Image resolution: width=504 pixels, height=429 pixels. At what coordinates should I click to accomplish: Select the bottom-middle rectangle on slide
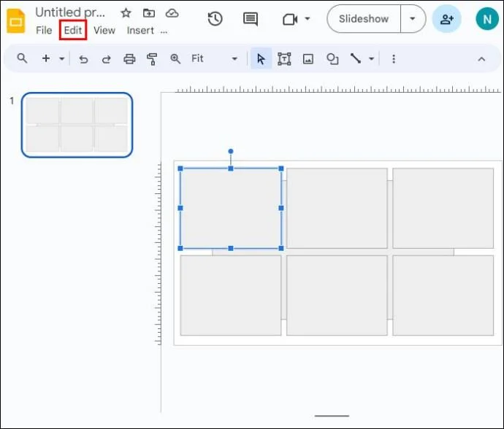click(x=337, y=295)
